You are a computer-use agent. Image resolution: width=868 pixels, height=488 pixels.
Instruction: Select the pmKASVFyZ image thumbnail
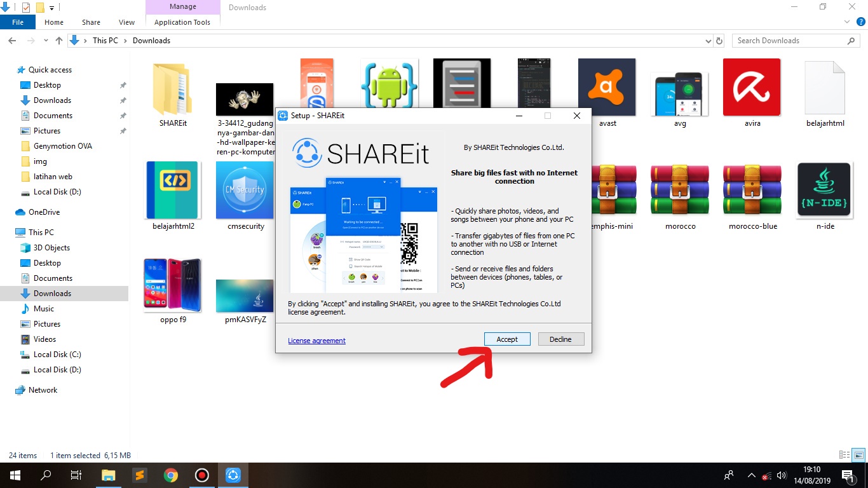pos(245,295)
